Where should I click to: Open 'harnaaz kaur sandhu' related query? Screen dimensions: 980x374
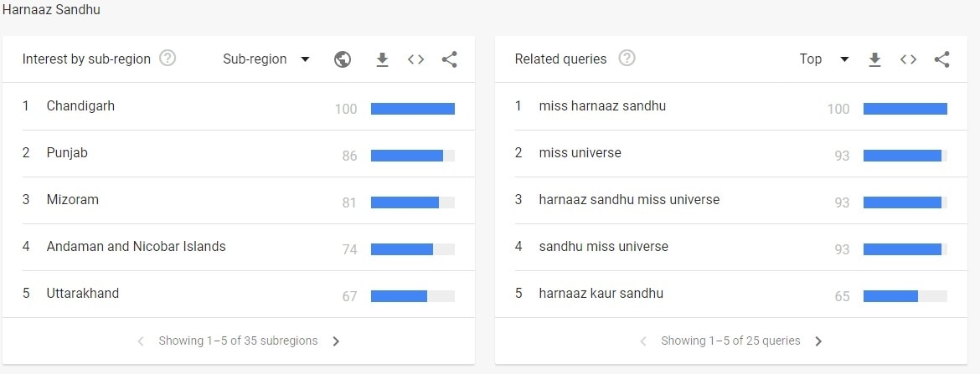click(x=601, y=294)
